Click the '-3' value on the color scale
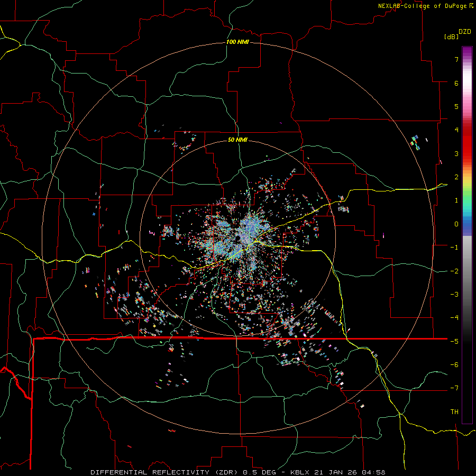This screenshot has width=476, height=476. pyautogui.click(x=454, y=295)
